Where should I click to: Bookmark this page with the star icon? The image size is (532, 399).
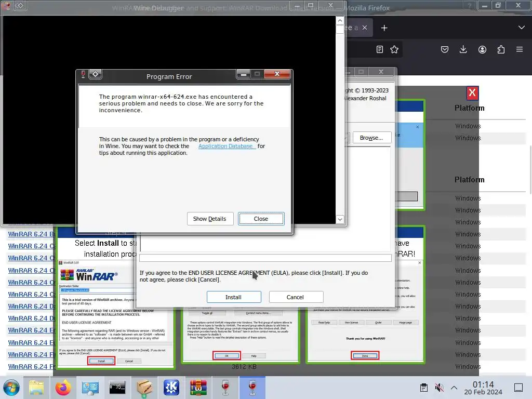coord(394,49)
